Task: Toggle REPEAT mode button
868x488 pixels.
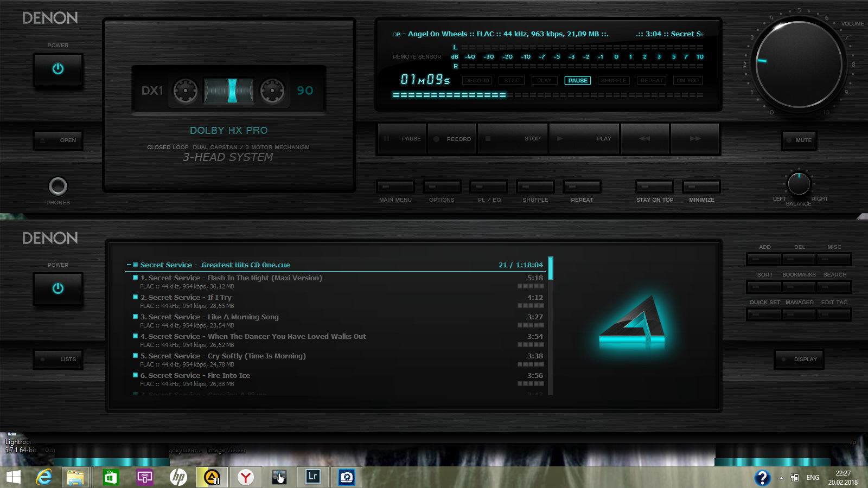Action: pyautogui.click(x=582, y=187)
